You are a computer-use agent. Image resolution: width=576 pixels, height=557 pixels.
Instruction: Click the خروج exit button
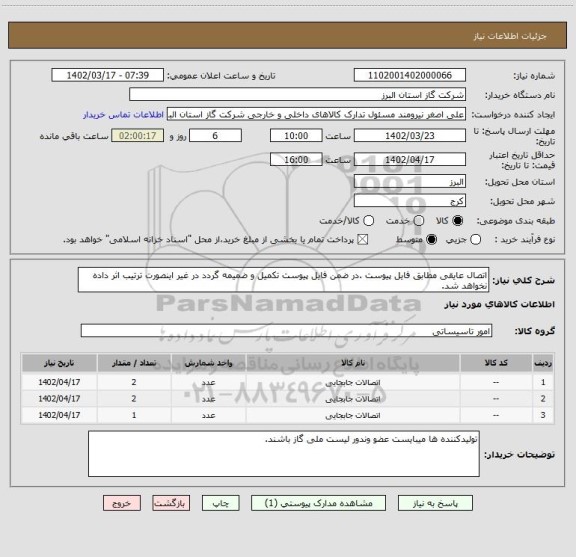click(122, 503)
